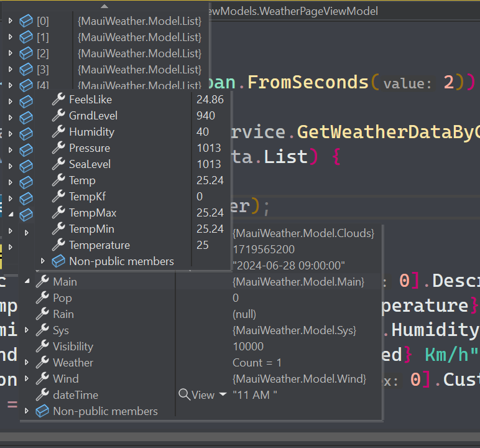The height and width of the screenshot is (448, 480).
Task: Select the GrndLevel value 940
Action: 206,116
